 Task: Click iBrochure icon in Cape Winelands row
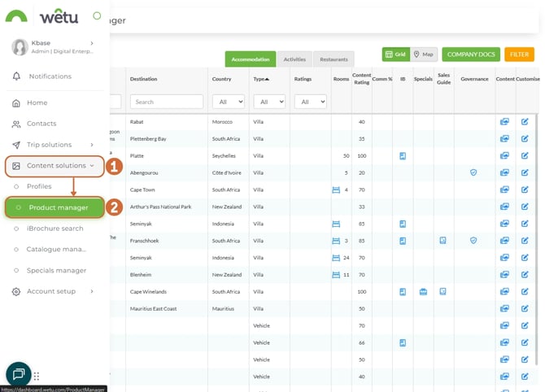pos(403,292)
